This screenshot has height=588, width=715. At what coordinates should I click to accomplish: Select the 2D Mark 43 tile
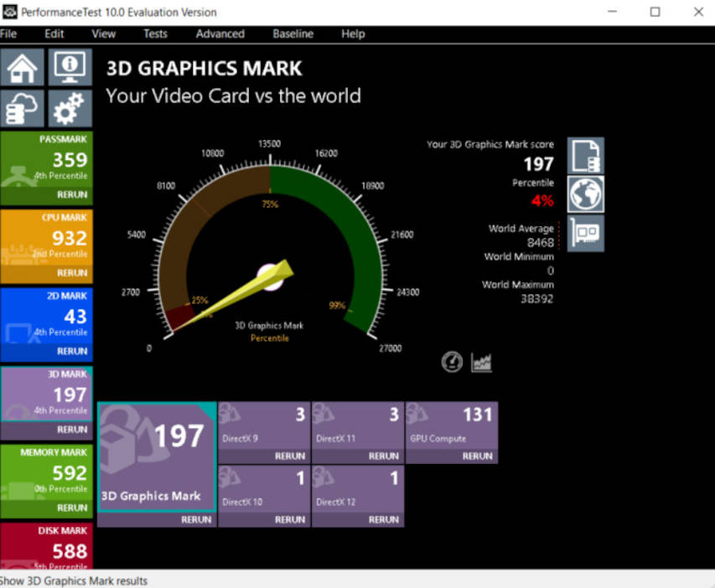tap(46, 316)
